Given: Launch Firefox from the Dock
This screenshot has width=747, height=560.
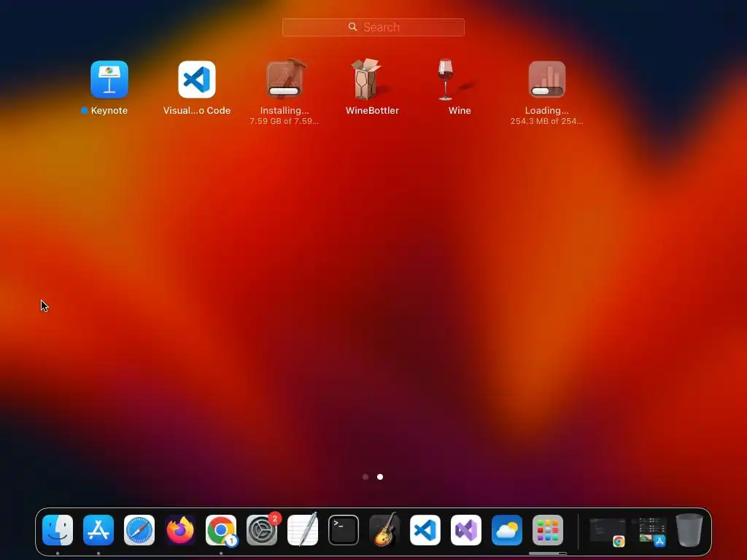Looking at the screenshot, I should point(180,530).
